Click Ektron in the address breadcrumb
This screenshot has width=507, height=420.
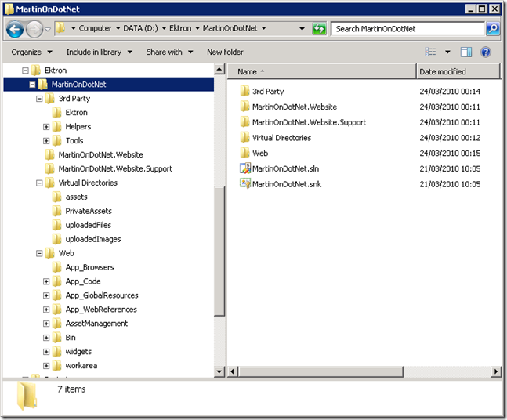(x=180, y=28)
